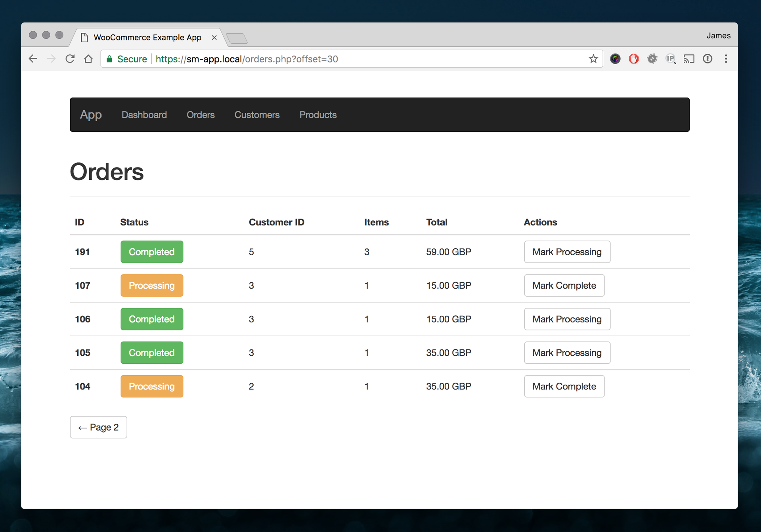This screenshot has width=761, height=532.
Task: Open the Customers section
Action: [257, 115]
